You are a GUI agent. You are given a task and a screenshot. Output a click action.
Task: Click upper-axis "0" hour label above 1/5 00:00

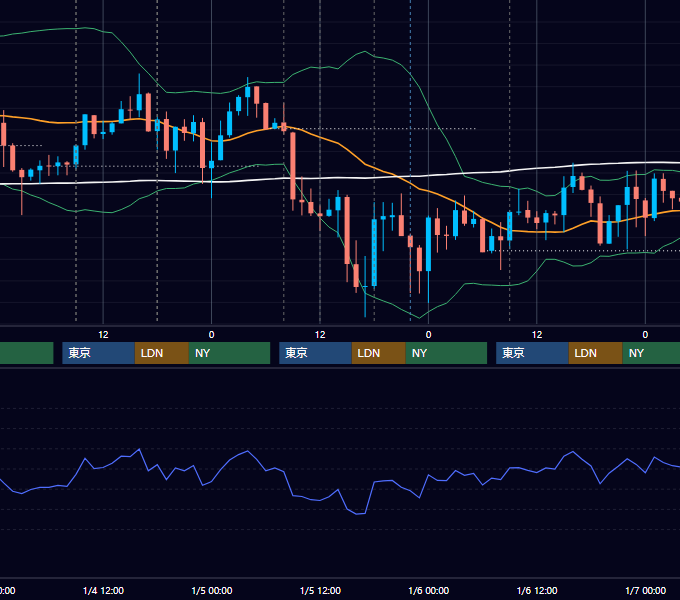click(x=212, y=335)
